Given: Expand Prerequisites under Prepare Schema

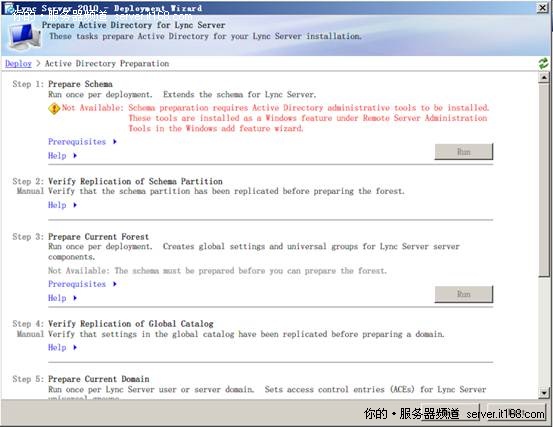Looking at the screenshot, I should (x=77, y=142).
